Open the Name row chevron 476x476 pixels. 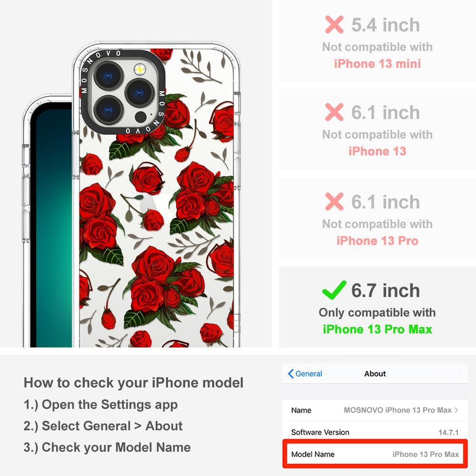tap(456, 410)
